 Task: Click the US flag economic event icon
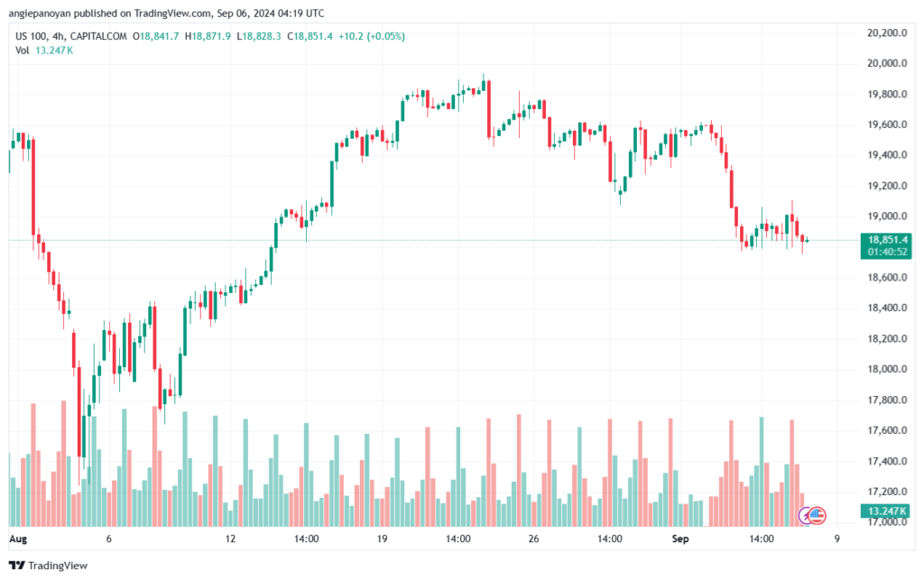coord(818,516)
